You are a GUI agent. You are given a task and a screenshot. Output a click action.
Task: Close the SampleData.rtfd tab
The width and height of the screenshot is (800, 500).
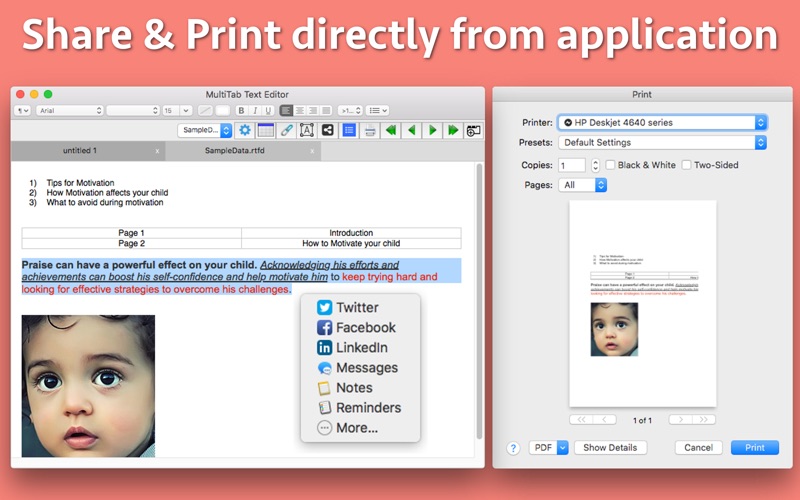click(x=312, y=151)
